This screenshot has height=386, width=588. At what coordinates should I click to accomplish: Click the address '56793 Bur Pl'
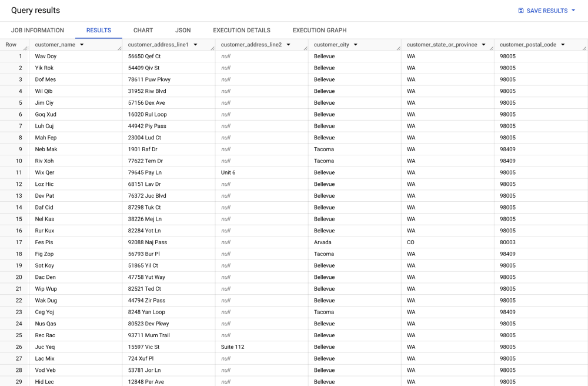144,254
